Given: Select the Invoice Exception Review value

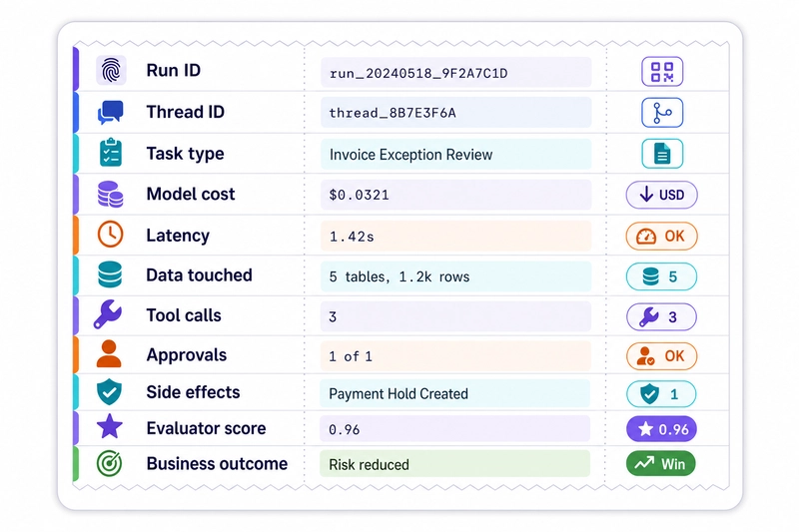Looking at the screenshot, I should point(456,154).
